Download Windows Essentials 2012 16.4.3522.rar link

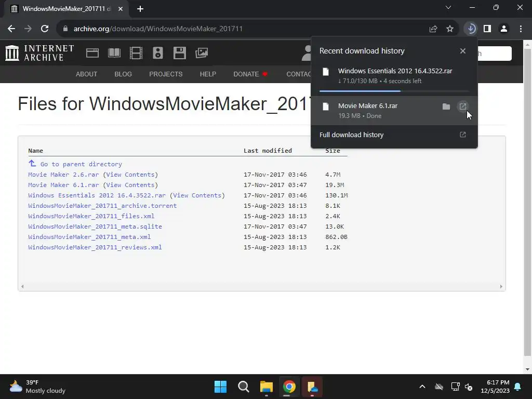click(x=97, y=195)
